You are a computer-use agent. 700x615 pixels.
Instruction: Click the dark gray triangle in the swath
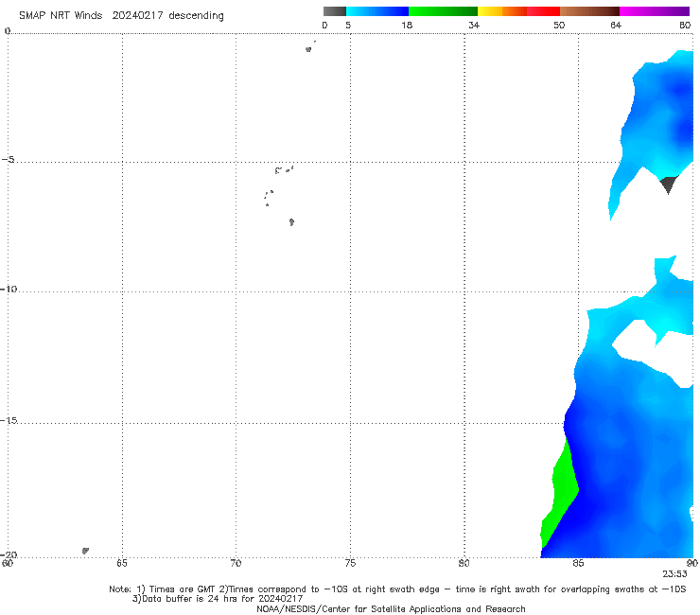(x=668, y=184)
